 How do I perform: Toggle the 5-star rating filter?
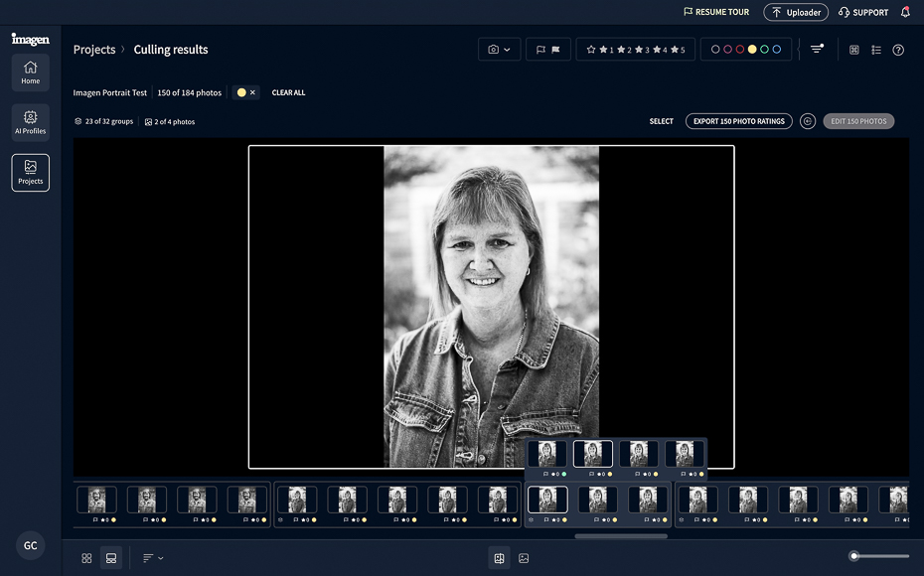(678, 50)
